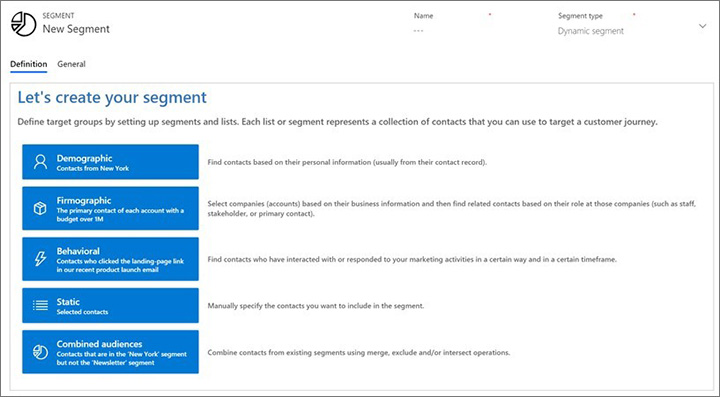The height and width of the screenshot is (397, 720).
Task: Select the Demographic person icon
Action: (40, 162)
